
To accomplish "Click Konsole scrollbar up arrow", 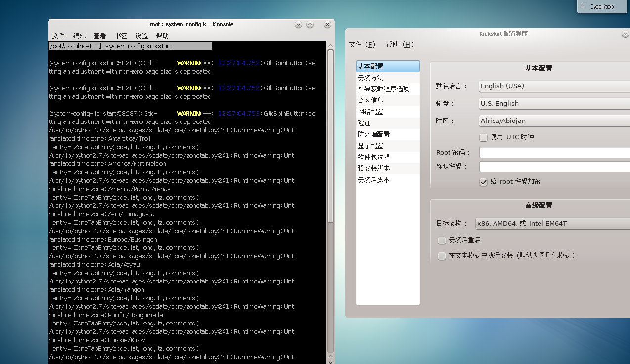I will [x=330, y=45].
